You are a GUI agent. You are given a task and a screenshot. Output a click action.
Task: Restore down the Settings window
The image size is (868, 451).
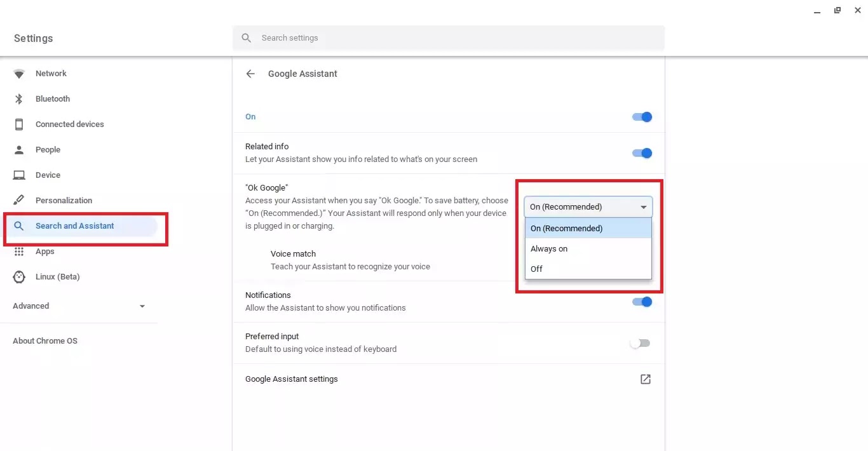pyautogui.click(x=837, y=10)
